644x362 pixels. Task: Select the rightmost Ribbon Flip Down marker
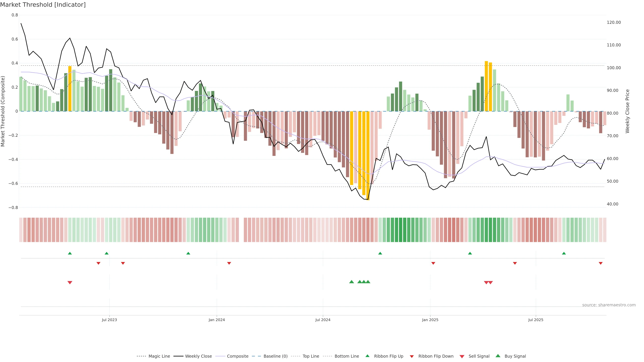coord(601,263)
